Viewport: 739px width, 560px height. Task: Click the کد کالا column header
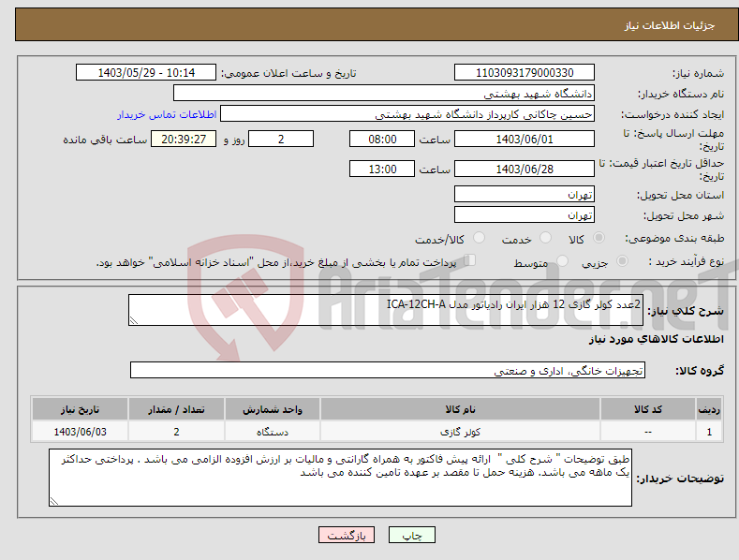(x=648, y=409)
